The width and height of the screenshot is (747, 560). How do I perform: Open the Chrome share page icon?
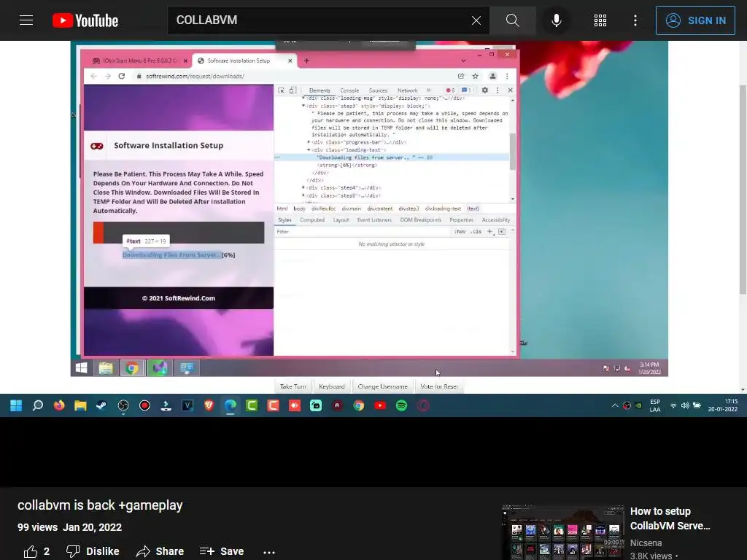pyautogui.click(x=461, y=76)
